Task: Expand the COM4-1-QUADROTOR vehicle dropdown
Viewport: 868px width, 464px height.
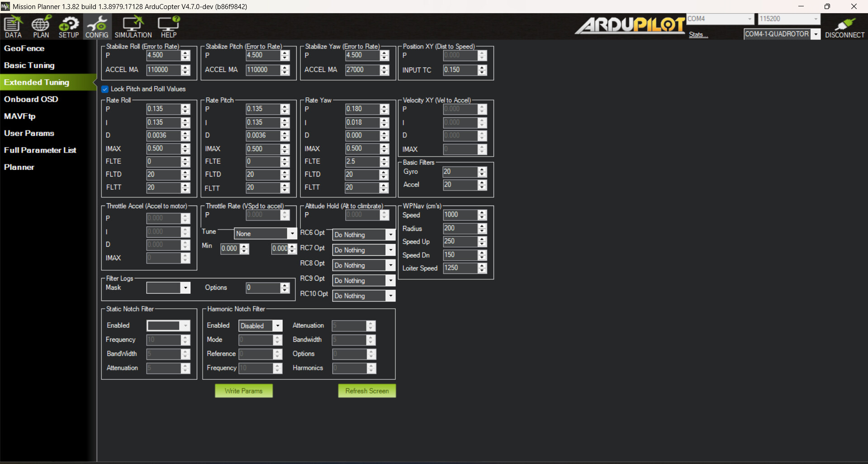Action: [x=816, y=34]
